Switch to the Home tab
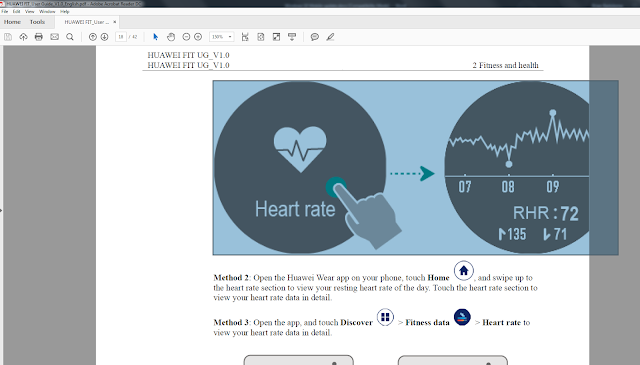 pos(12,22)
